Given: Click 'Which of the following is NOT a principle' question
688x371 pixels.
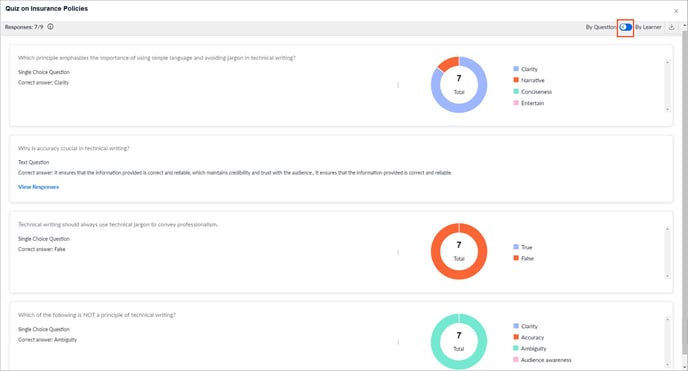Looking at the screenshot, I should click(97, 315).
